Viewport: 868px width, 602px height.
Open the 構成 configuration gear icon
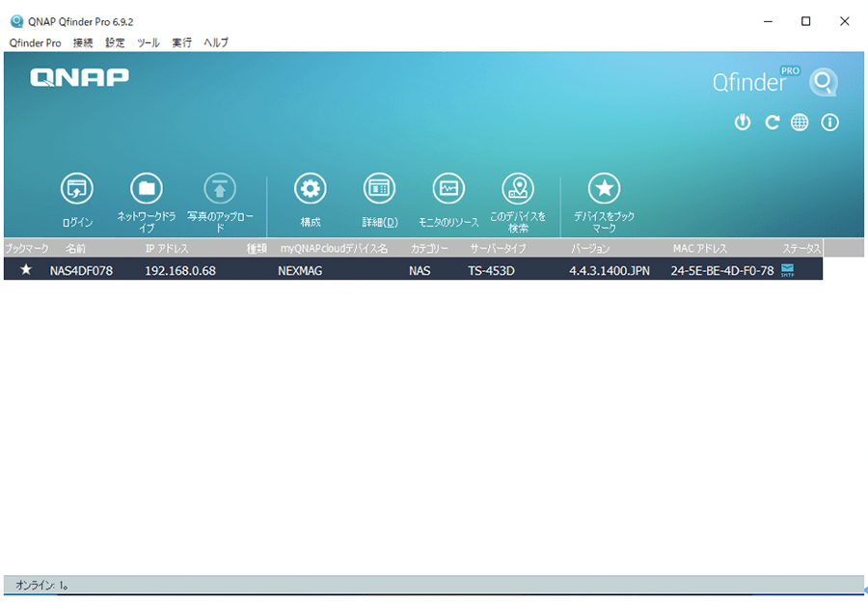(x=310, y=189)
